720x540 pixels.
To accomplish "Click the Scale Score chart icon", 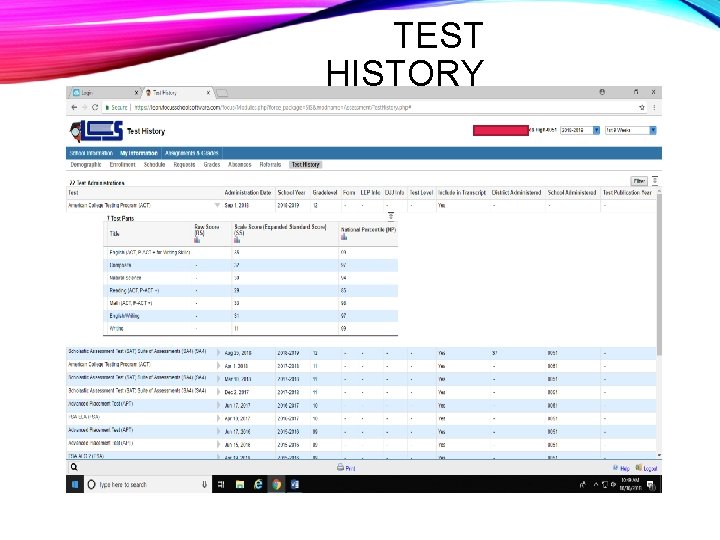I will [237, 240].
